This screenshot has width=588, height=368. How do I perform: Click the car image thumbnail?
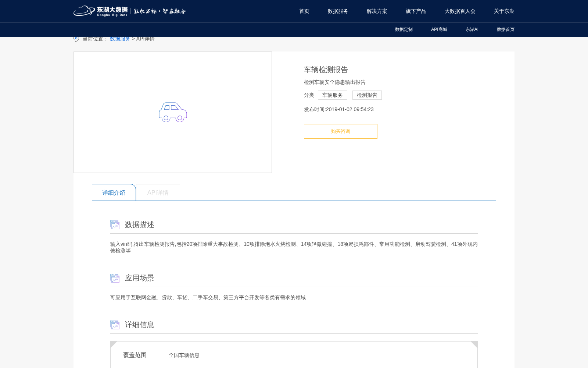(x=173, y=112)
